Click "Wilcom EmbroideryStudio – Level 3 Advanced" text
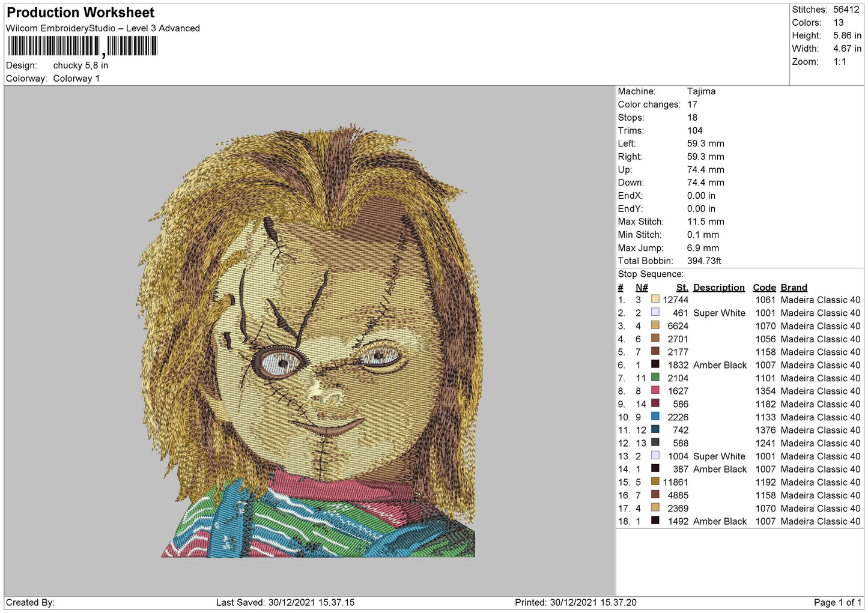The width and height of the screenshot is (868, 613). click(103, 28)
